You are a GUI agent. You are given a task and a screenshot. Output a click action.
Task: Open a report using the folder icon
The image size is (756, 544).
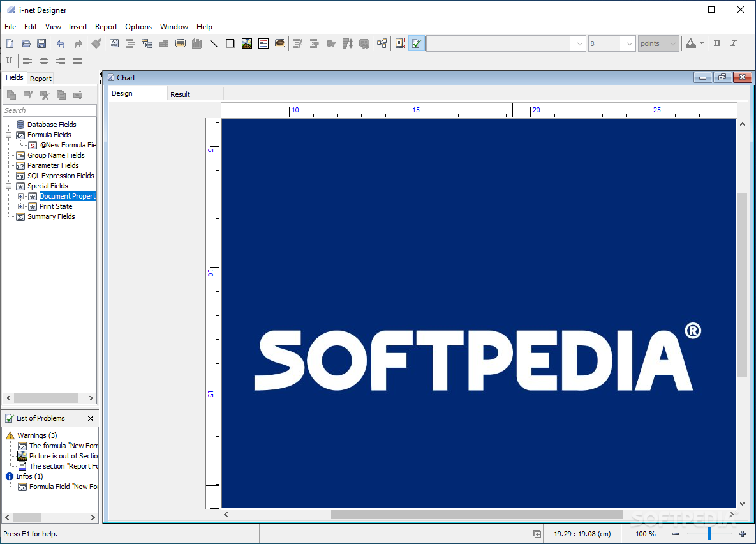click(x=26, y=43)
